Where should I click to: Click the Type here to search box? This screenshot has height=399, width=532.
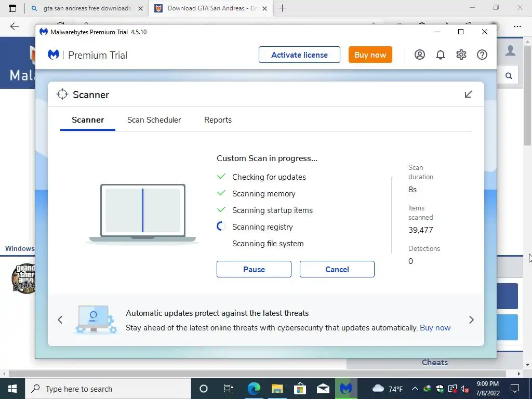coord(108,389)
